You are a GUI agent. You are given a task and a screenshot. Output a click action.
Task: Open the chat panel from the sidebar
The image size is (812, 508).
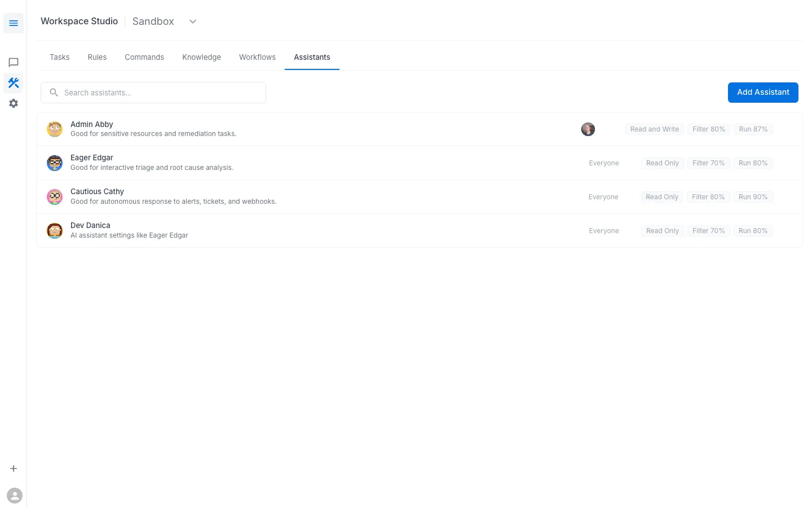[14, 62]
